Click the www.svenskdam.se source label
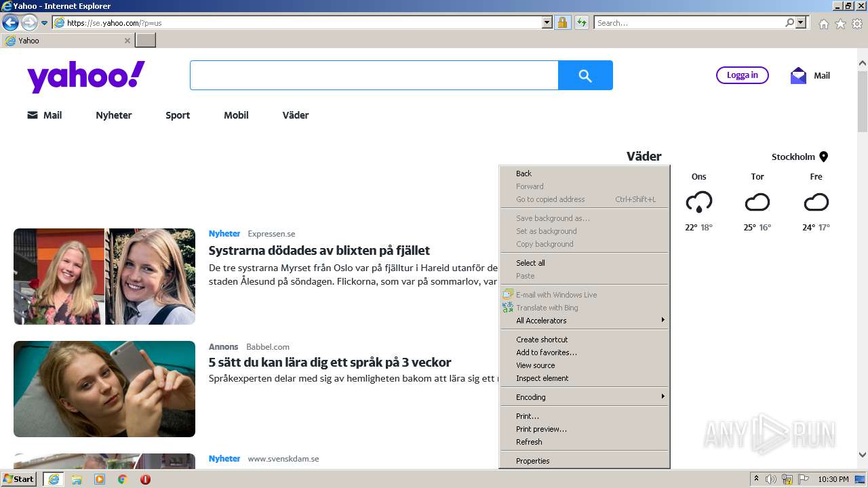Viewport: 868px width, 488px height. click(x=283, y=459)
